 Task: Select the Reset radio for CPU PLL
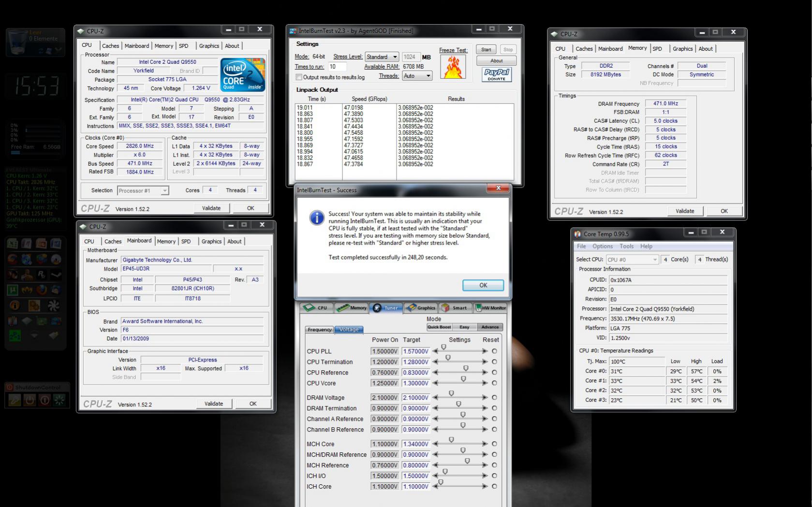pyautogui.click(x=494, y=351)
